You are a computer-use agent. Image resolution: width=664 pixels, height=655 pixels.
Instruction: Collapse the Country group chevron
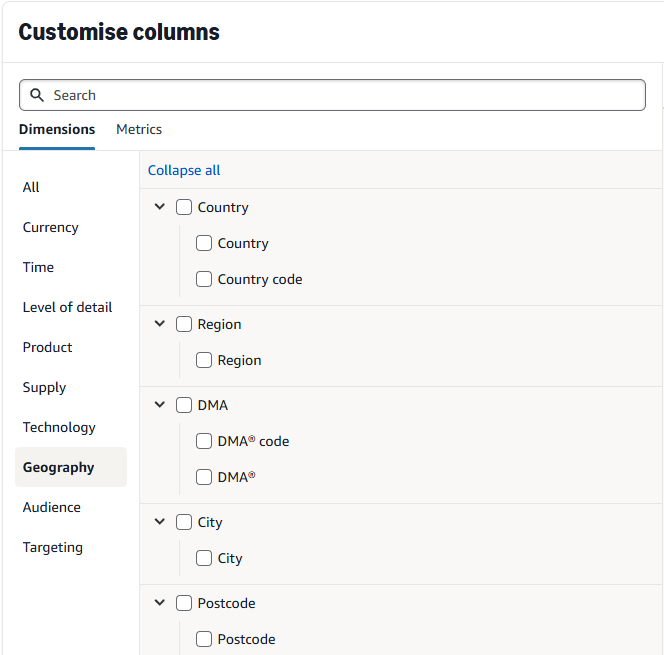pos(160,207)
